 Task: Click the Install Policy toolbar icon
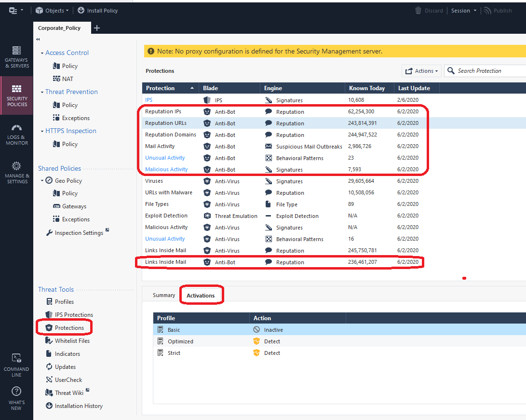pos(98,10)
